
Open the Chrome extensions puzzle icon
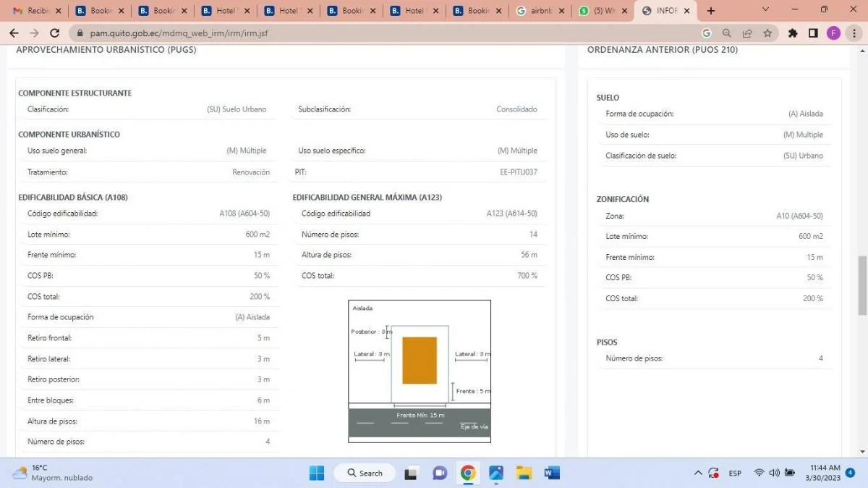point(793,33)
